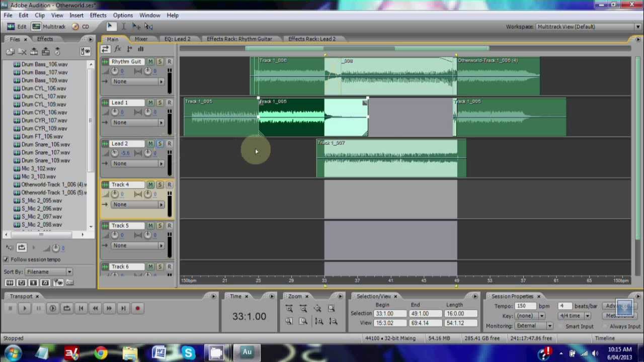Open Lead 1 output None dropdown
Viewport: 644px width, 362px height.
click(x=138, y=123)
